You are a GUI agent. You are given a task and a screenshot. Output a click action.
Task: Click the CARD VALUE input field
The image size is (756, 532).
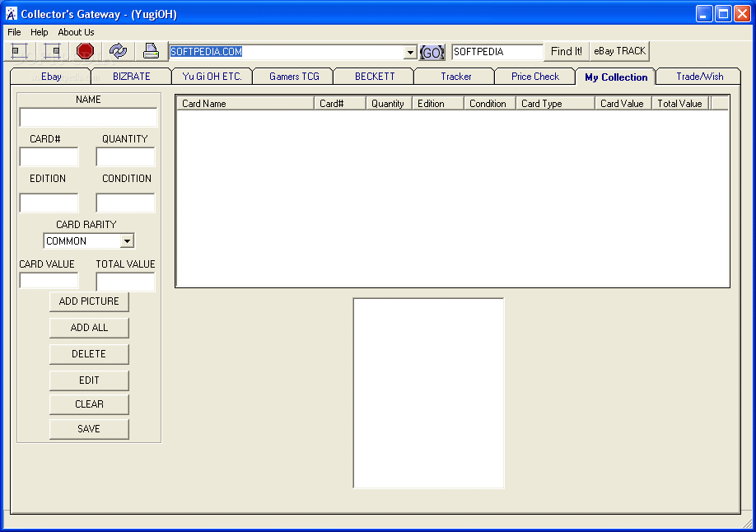pyautogui.click(x=49, y=281)
